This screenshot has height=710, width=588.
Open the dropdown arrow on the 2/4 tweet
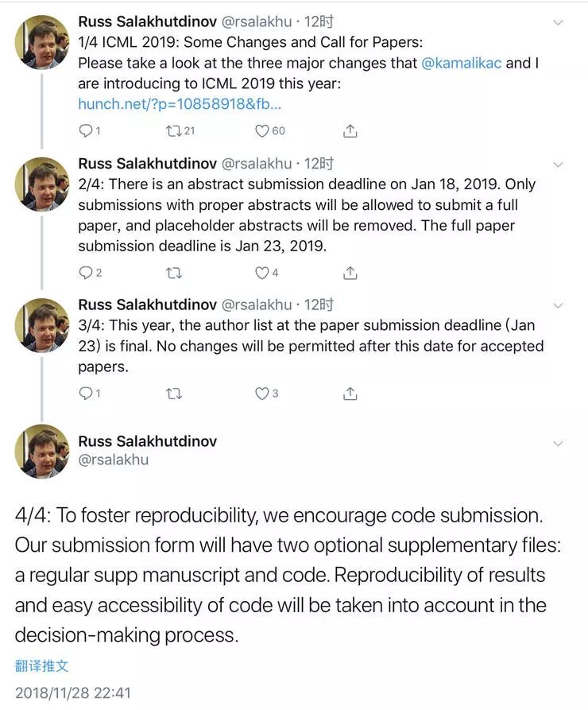tap(558, 165)
